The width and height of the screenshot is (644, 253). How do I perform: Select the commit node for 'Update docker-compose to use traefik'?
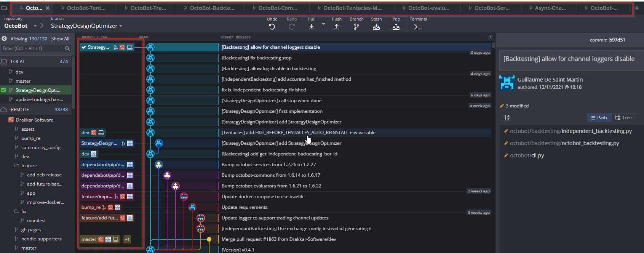click(x=184, y=197)
